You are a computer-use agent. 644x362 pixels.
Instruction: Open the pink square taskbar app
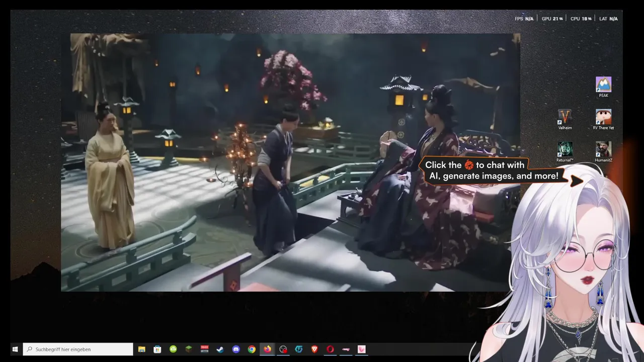tap(361, 349)
